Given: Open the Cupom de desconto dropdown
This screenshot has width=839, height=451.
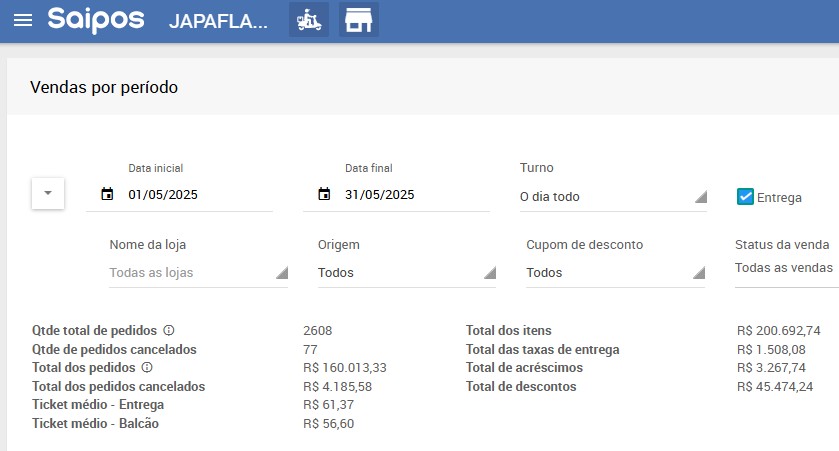Looking at the screenshot, I should click(615, 273).
